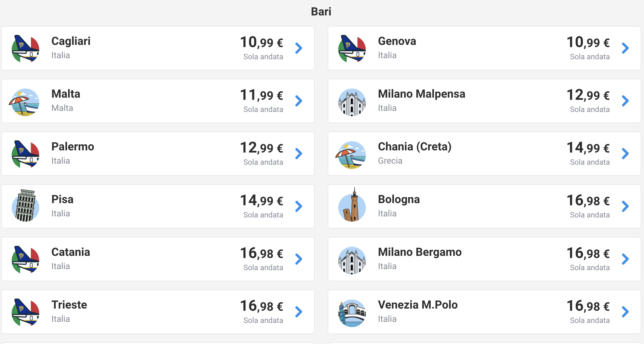Click the beach icon beside Chania (Creta)
644x344 pixels.
352,155
